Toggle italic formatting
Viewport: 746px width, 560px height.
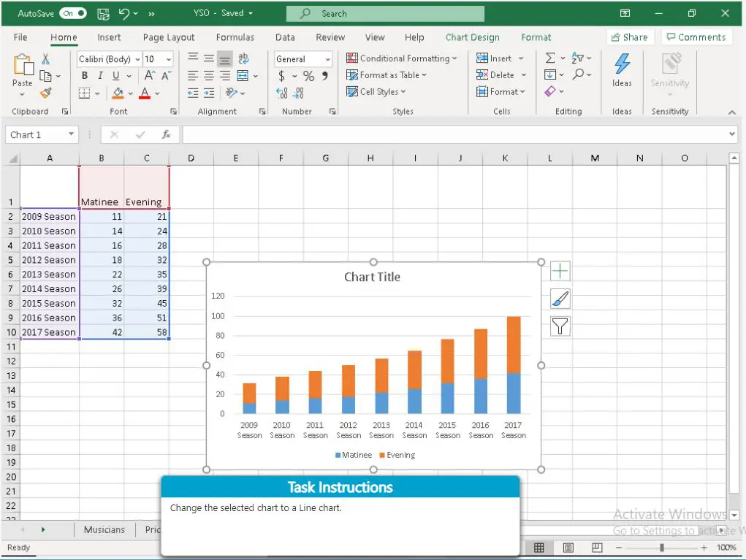pyautogui.click(x=99, y=75)
